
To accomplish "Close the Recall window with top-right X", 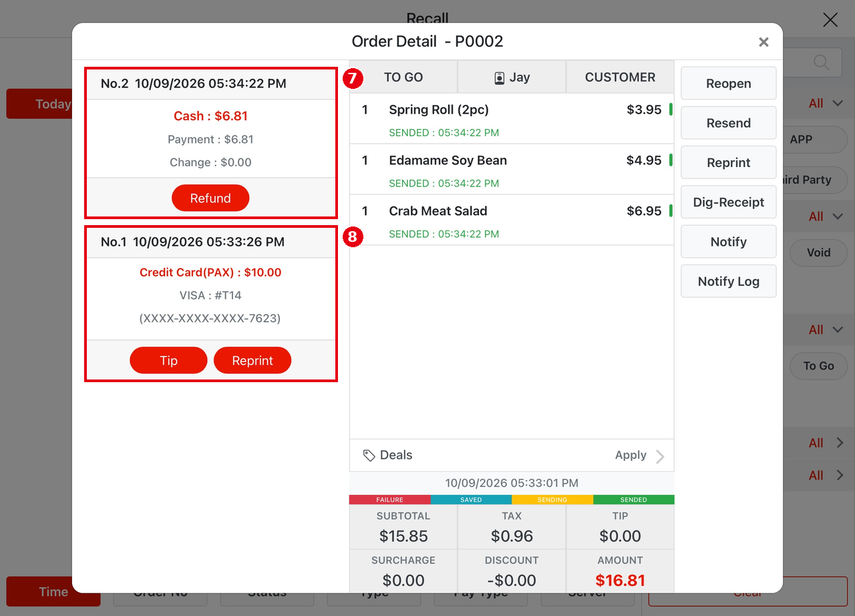I will (x=830, y=20).
